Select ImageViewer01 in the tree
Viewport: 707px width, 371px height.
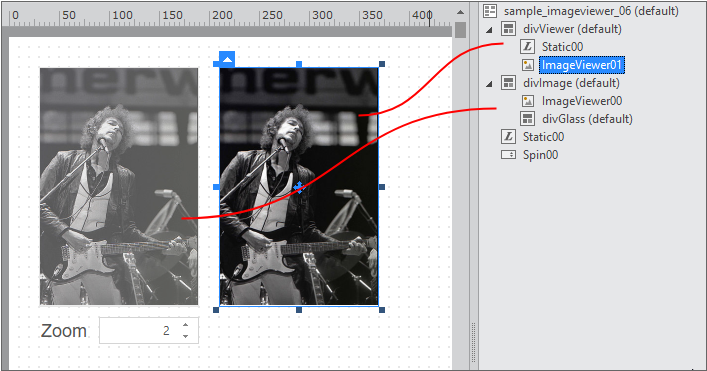582,65
